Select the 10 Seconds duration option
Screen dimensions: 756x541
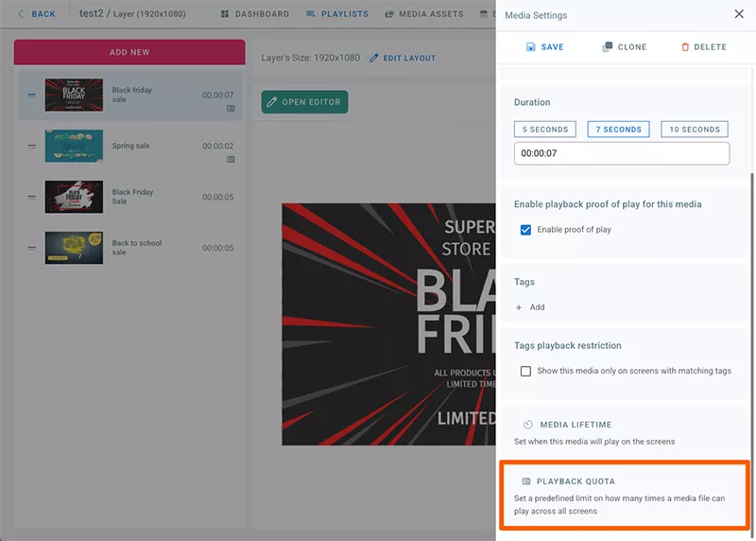(695, 130)
